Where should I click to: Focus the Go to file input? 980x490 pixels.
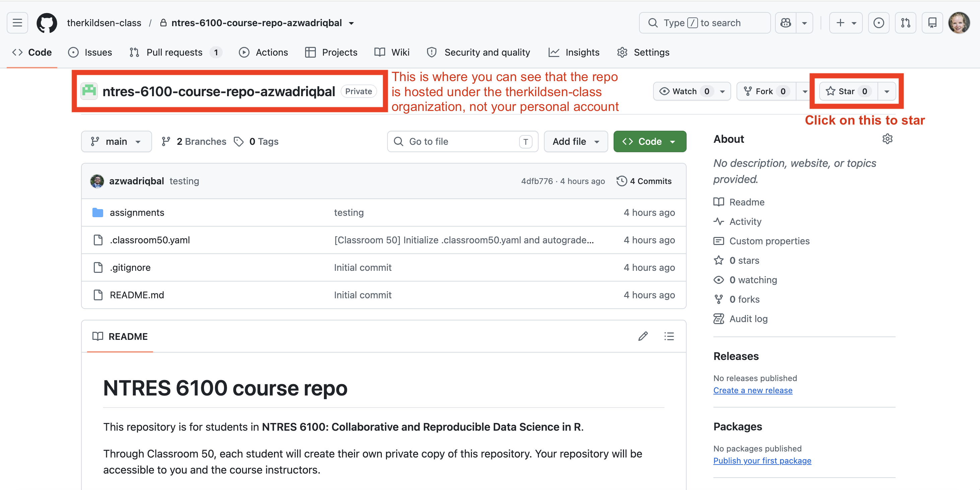pos(463,142)
